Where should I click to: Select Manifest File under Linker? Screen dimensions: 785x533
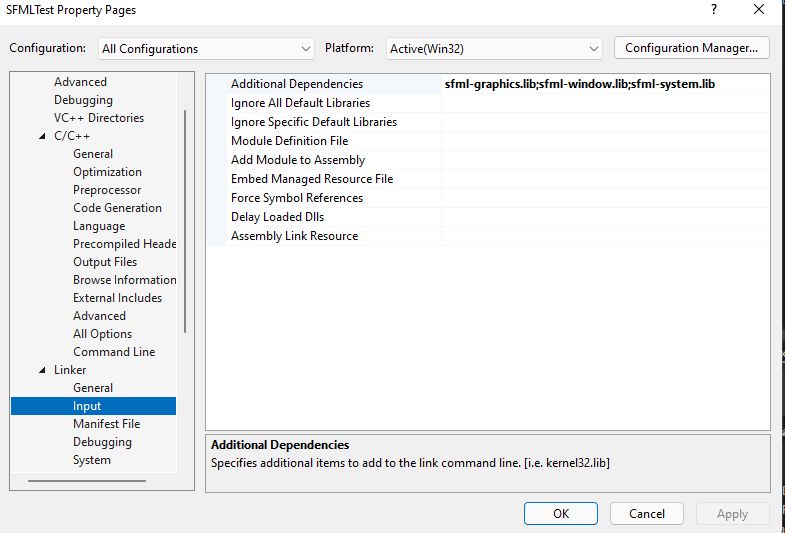coord(106,424)
